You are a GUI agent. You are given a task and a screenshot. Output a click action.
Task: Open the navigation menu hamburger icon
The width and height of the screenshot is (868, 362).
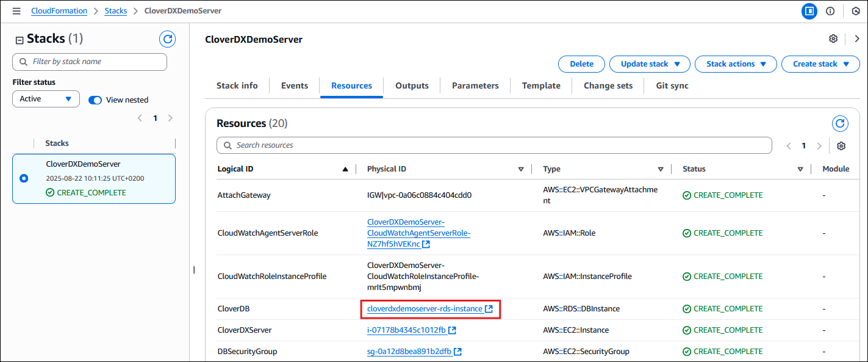tap(16, 10)
